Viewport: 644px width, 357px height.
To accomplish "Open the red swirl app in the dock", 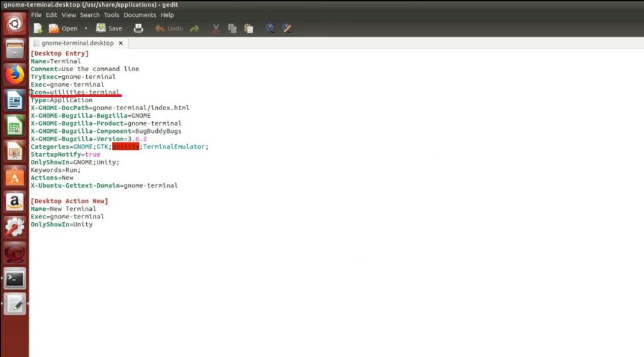I will [x=15, y=253].
